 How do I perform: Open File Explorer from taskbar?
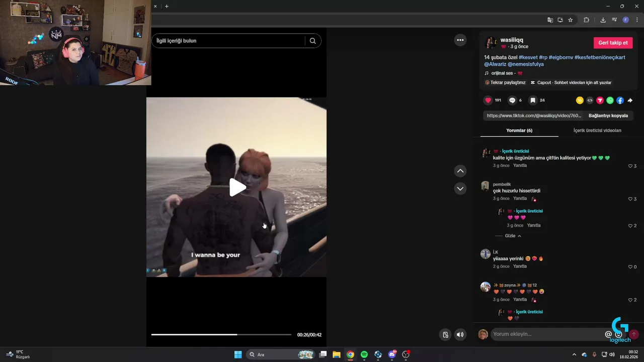coord(337,354)
